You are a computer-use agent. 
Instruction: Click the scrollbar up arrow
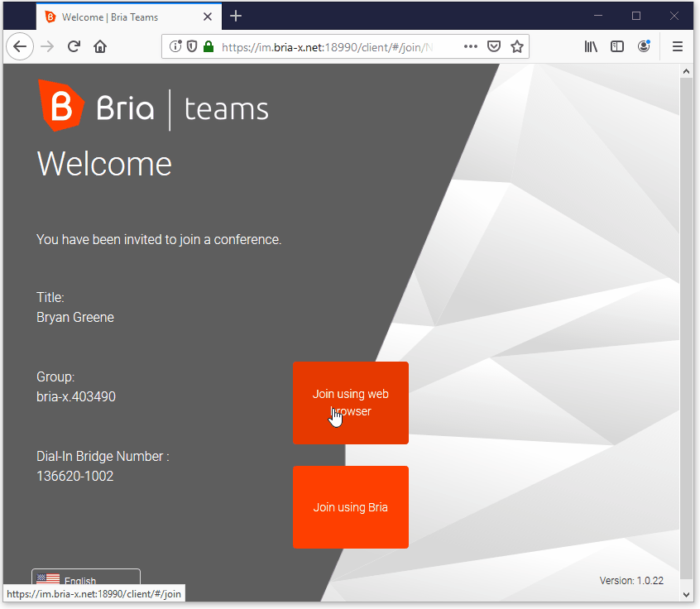[x=686, y=71]
